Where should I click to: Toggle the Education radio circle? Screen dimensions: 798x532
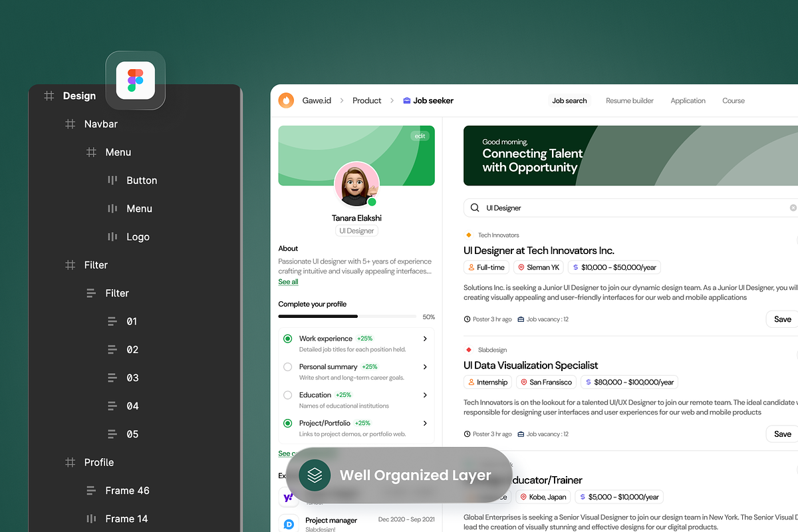[x=287, y=395]
